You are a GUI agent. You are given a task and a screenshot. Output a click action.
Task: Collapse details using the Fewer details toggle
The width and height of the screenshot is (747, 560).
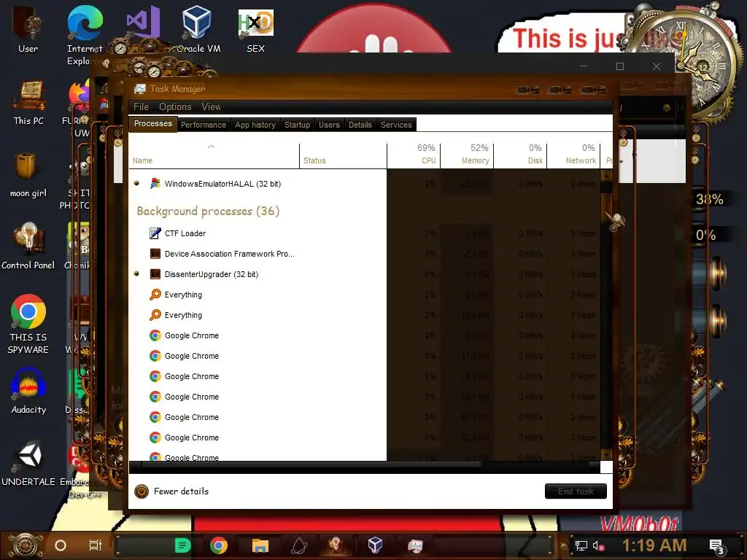click(171, 491)
